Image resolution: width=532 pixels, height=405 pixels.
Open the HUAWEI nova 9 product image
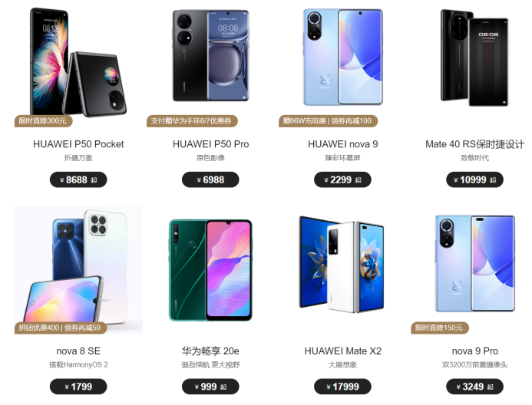(x=342, y=57)
